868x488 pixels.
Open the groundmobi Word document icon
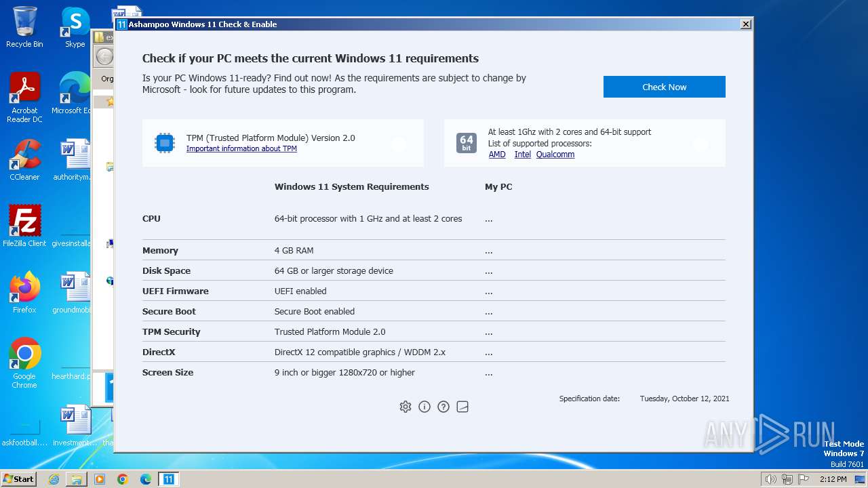click(73, 293)
